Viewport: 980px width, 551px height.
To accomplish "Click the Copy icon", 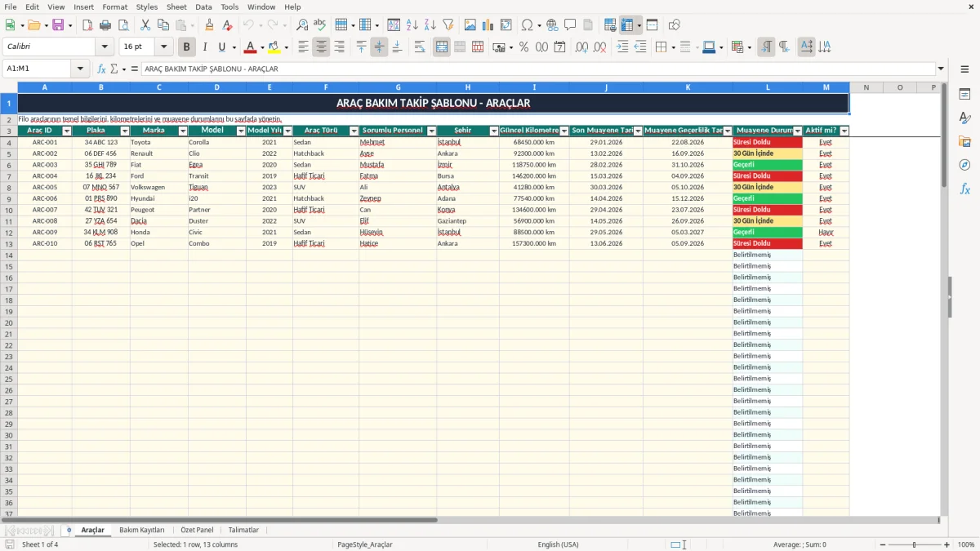I will point(163,25).
